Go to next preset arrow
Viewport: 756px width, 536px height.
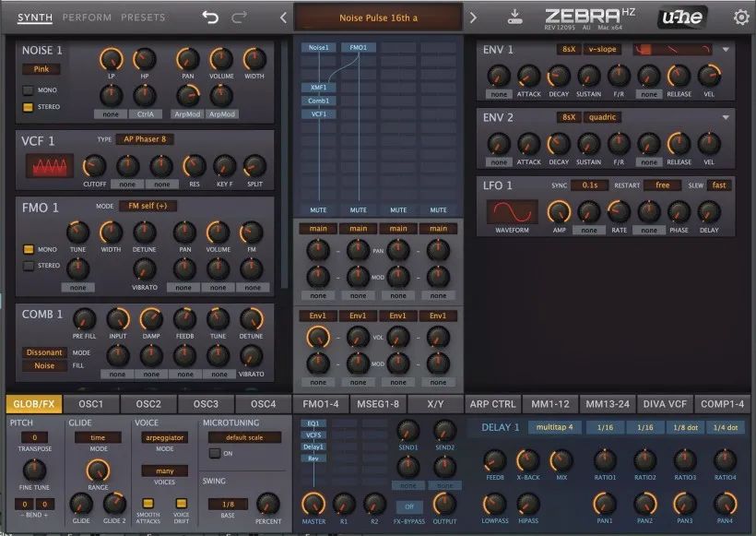[473, 18]
